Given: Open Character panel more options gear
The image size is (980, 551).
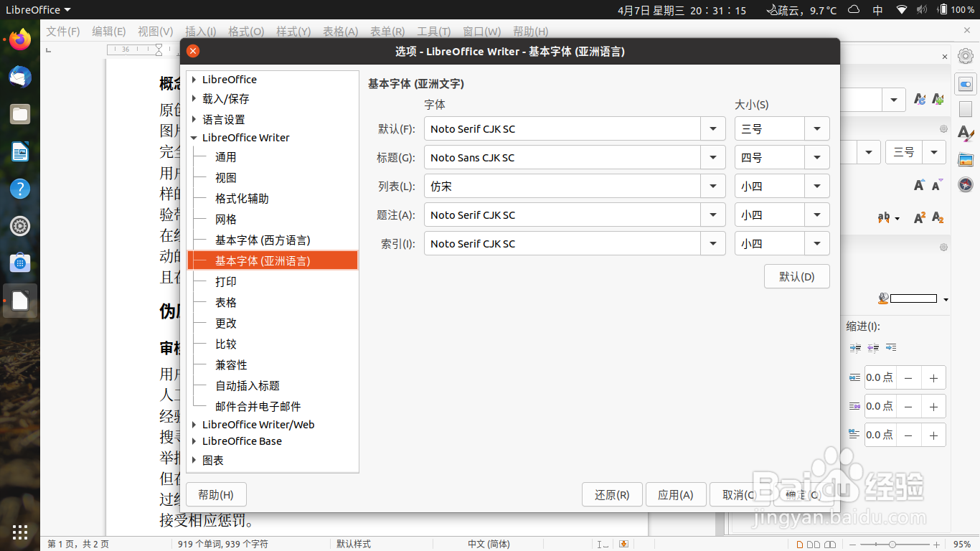Looking at the screenshot, I should 944,129.
